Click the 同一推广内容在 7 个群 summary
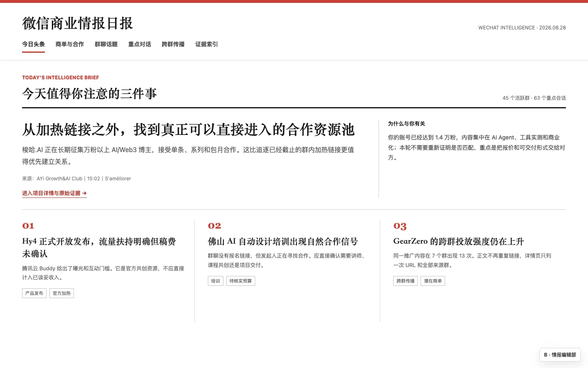The width and height of the screenshot is (588, 368). tap(472, 260)
